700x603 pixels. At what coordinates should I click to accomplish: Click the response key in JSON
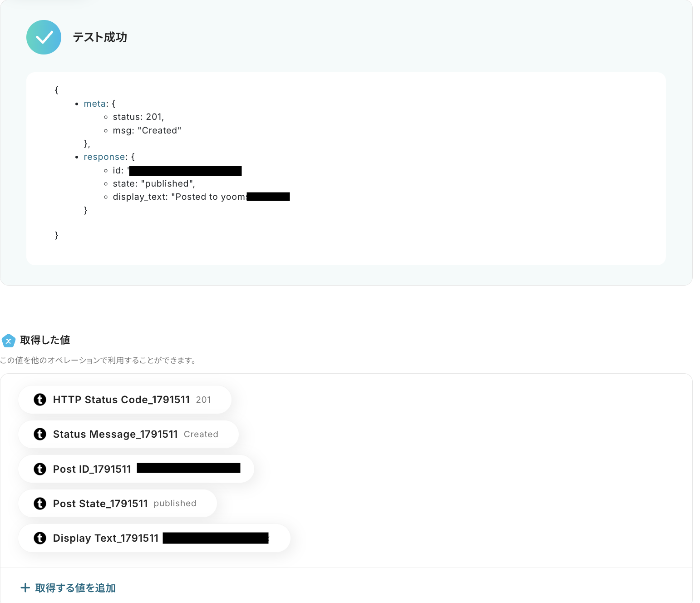[x=104, y=157]
